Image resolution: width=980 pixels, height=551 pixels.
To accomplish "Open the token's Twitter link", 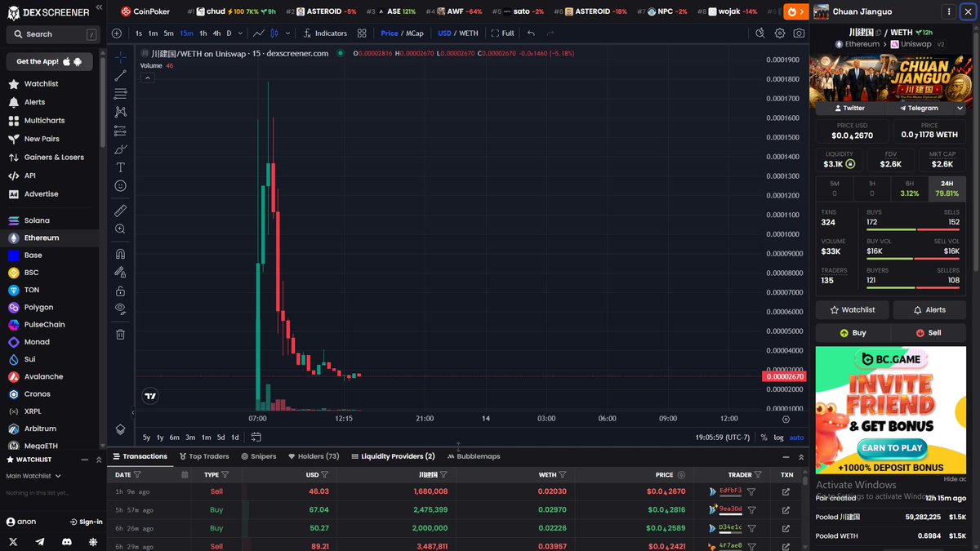I will coord(849,108).
